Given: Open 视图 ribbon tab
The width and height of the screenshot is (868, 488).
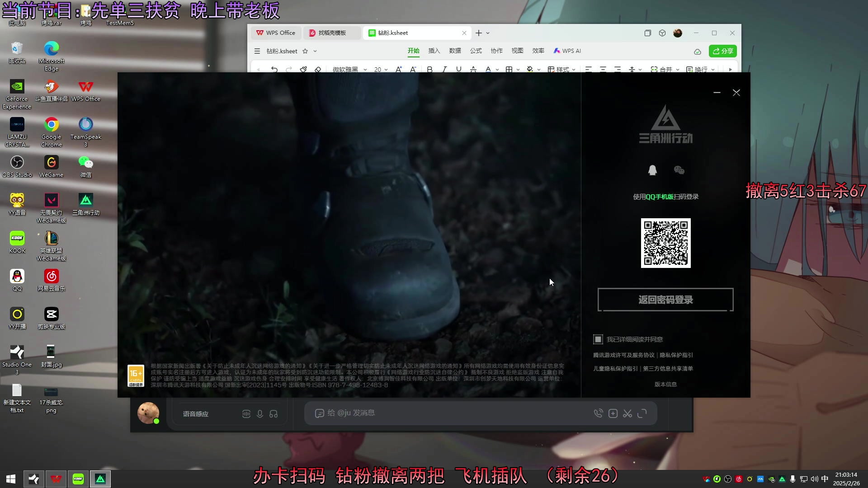Looking at the screenshot, I should 517,51.
